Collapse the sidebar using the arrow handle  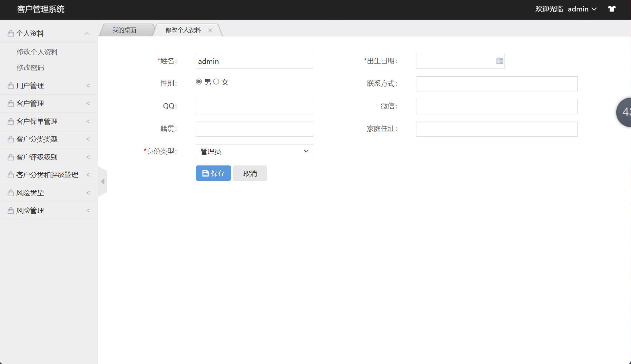(x=103, y=182)
